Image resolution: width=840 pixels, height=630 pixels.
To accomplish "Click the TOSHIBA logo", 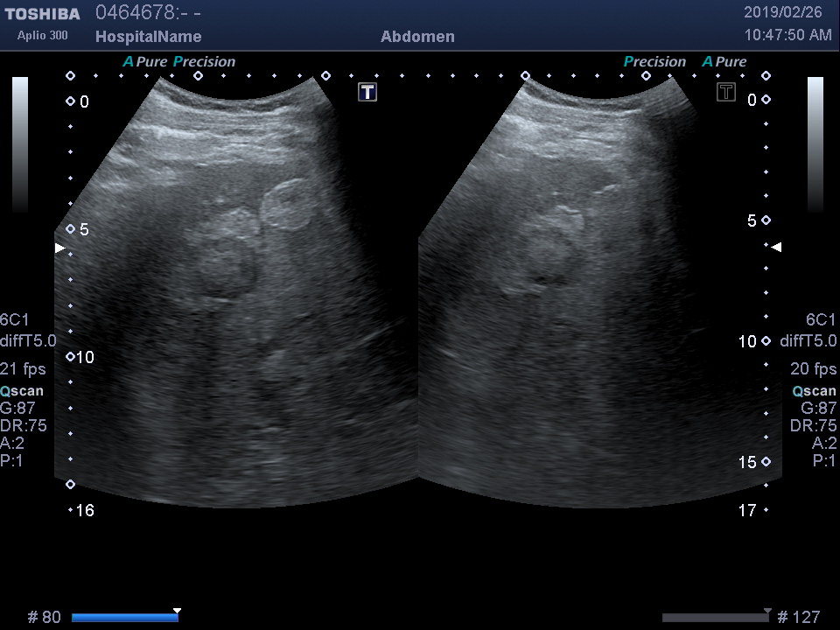I will [x=42, y=14].
